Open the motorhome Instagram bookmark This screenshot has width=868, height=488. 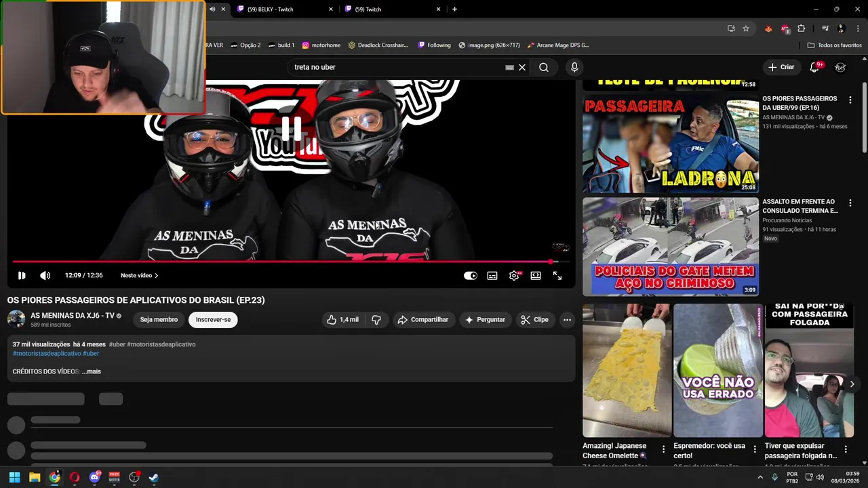(x=321, y=45)
